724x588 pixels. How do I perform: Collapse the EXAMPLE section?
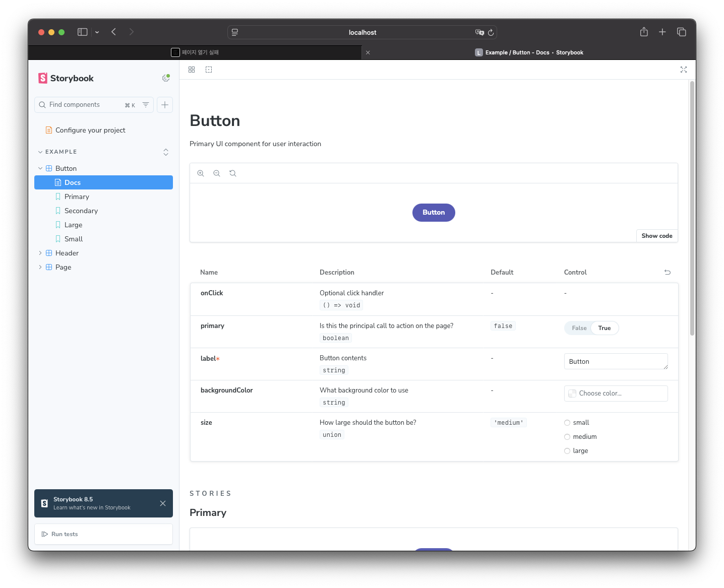tap(40, 152)
